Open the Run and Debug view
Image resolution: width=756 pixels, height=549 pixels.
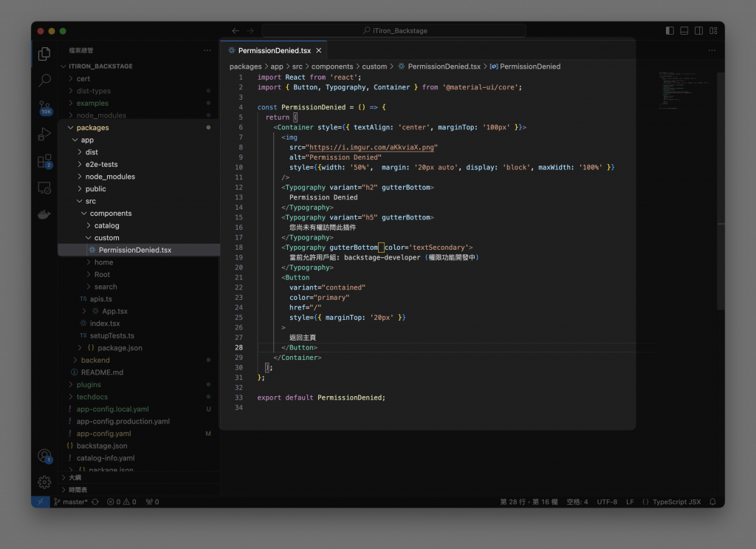coord(44,134)
